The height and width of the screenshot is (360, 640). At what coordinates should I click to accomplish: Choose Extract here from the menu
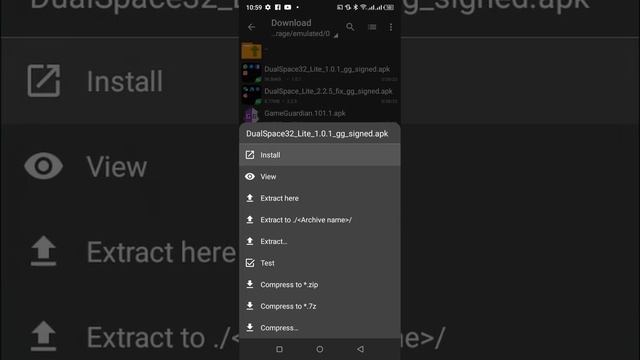[x=320, y=198]
